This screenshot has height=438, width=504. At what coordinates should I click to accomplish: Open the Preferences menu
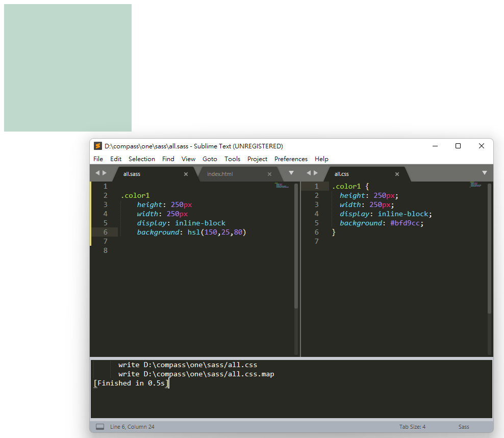click(x=291, y=159)
